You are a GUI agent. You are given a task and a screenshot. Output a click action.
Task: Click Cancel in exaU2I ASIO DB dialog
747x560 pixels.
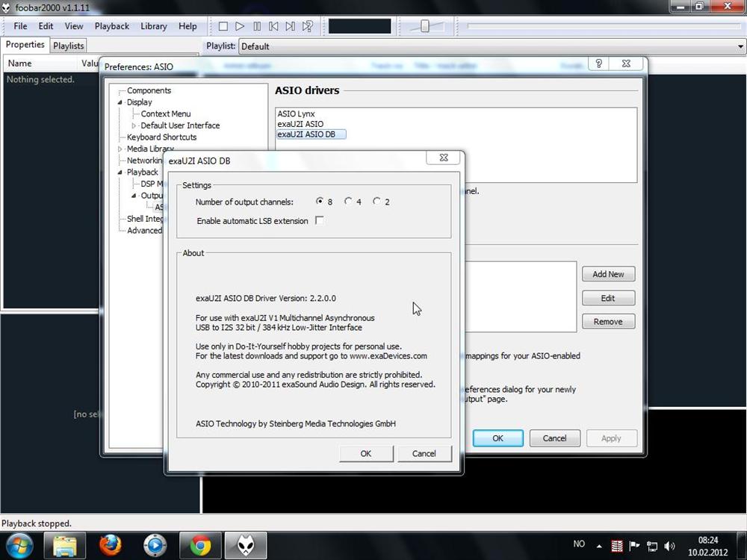[424, 454]
